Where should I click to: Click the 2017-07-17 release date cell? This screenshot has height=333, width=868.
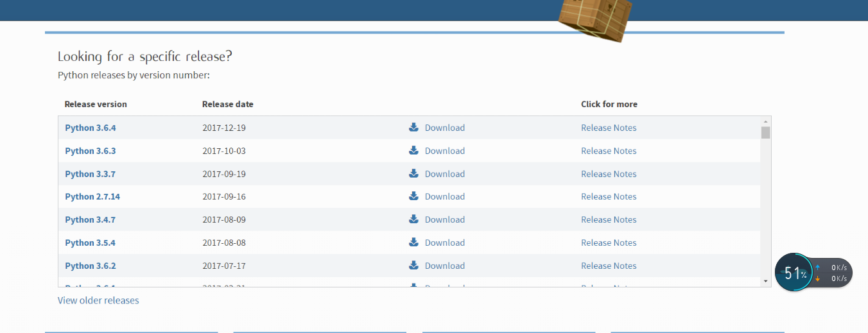[x=224, y=266]
